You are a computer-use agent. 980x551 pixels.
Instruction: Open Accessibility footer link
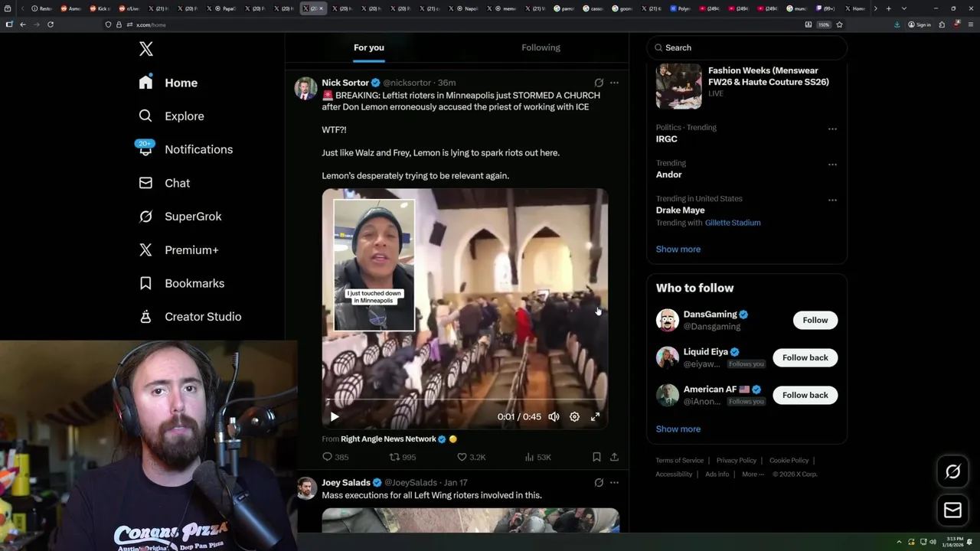(674, 474)
